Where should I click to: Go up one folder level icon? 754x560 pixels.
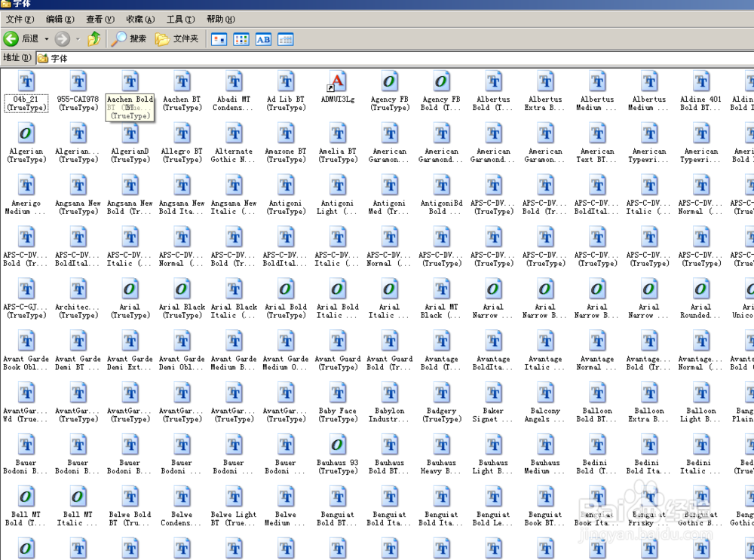coord(94,38)
